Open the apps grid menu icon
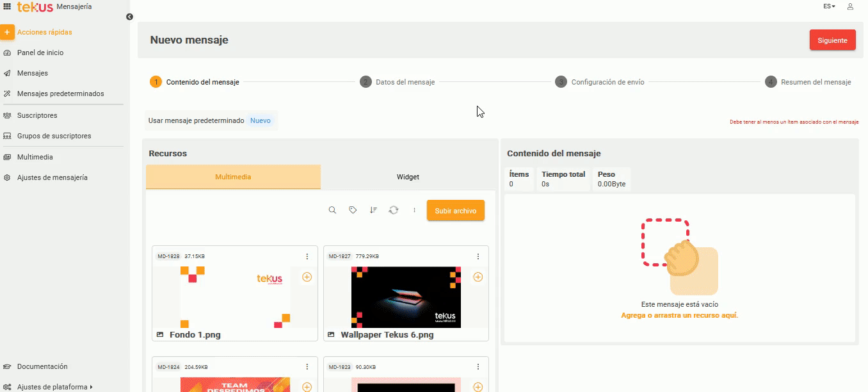Screen dimensions: 868x392 pos(7,6)
